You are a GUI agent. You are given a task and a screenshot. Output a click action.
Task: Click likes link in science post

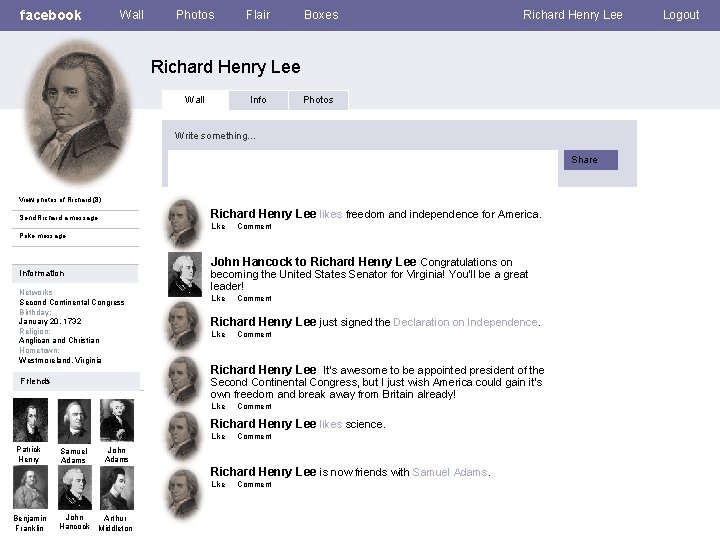coord(331,424)
